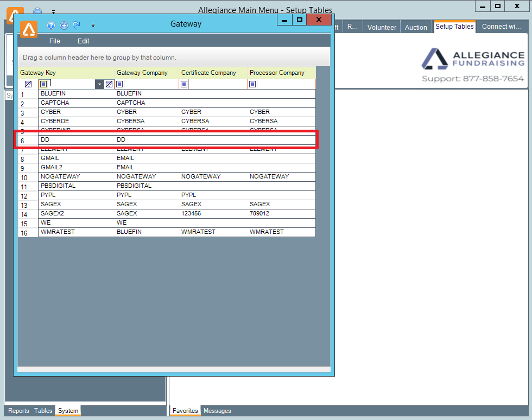Click the Allegiance Fundraising logo
Image resolution: width=532 pixels, height=420 pixels.
click(473, 59)
